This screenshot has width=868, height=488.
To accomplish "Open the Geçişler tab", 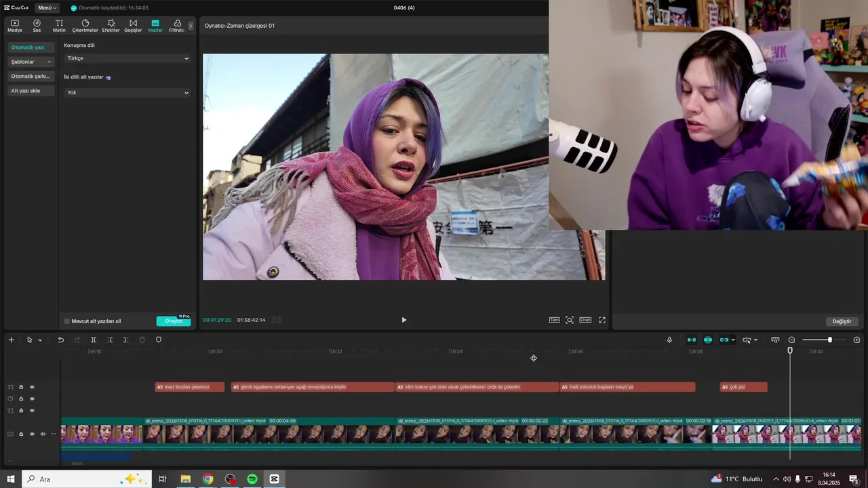I will click(x=133, y=26).
